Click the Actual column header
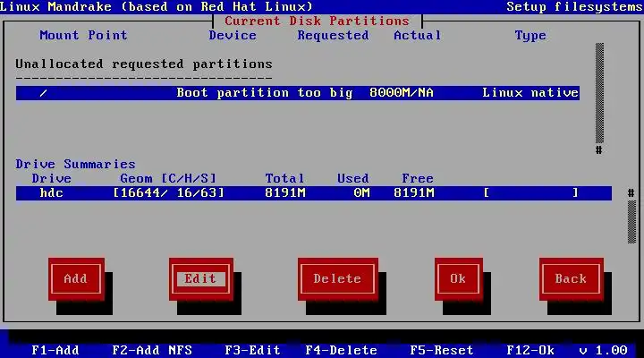644x358 pixels. click(418, 35)
